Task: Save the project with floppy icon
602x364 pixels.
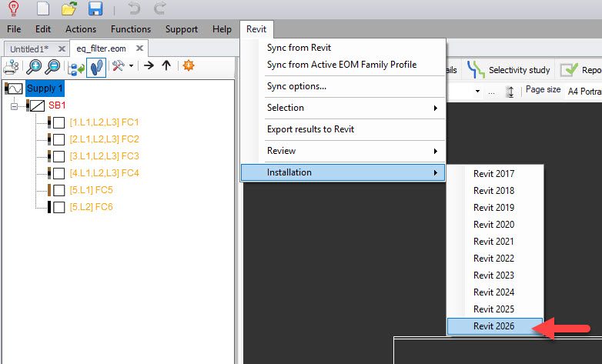Action: [x=95, y=8]
